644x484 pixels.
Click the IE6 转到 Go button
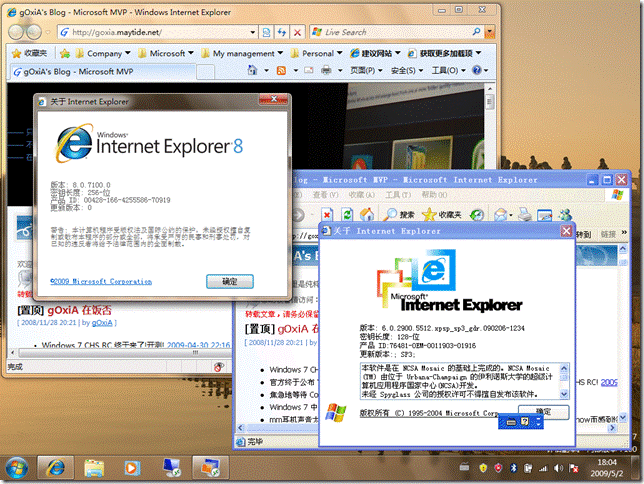(x=583, y=234)
